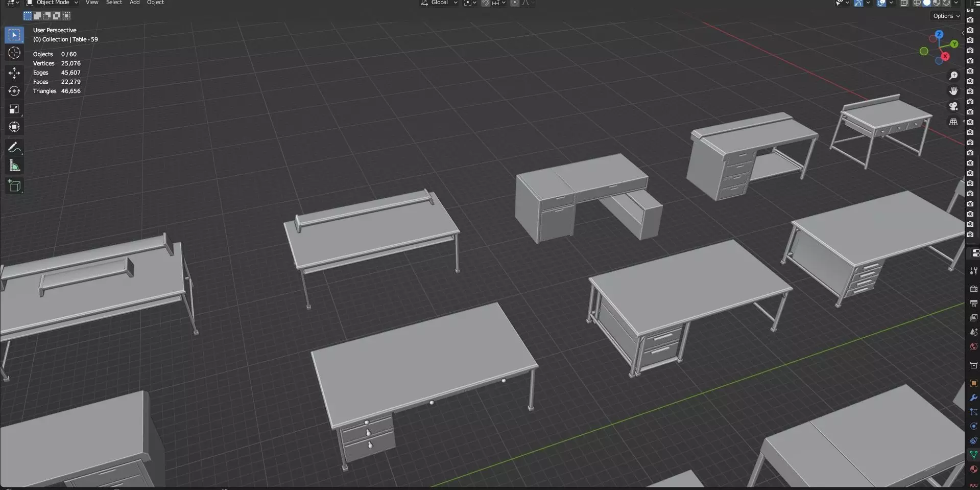Open the snapping options dropdown

pyautogui.click(x=498, y=3)
